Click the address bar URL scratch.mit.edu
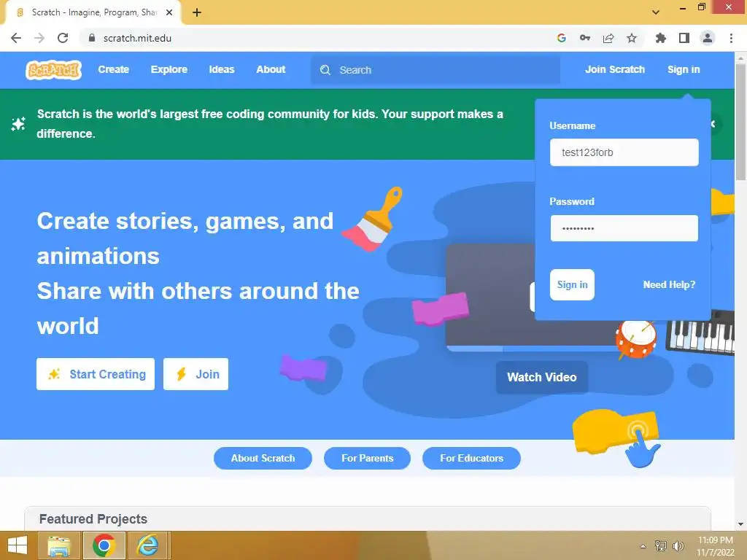The image size is (747, 560). 137,38
